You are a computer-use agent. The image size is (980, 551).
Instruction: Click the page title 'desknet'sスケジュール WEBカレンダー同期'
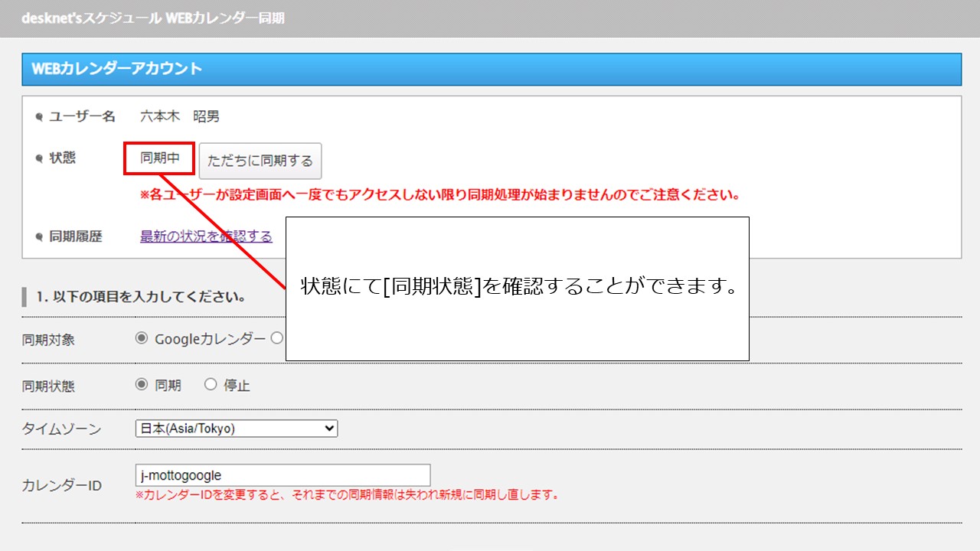153,18
